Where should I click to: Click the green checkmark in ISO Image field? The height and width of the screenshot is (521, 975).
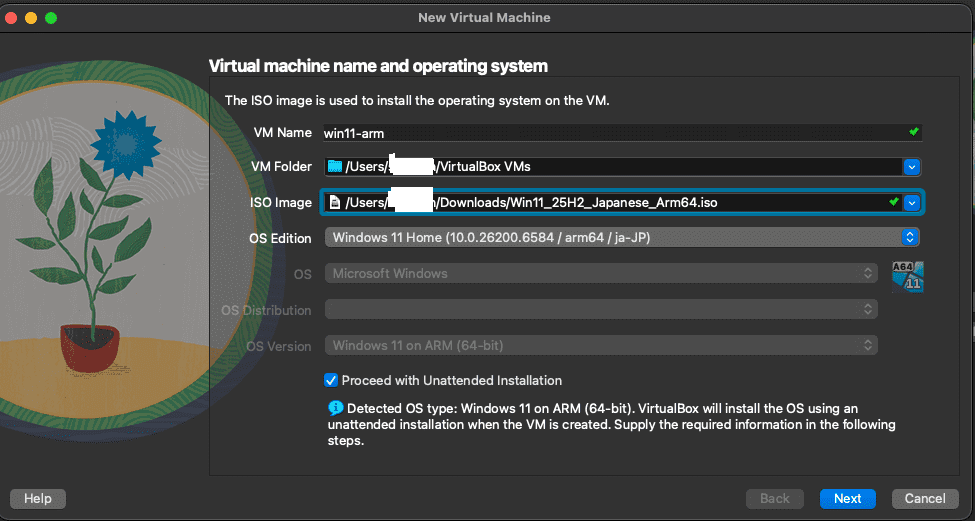(893, 202)
